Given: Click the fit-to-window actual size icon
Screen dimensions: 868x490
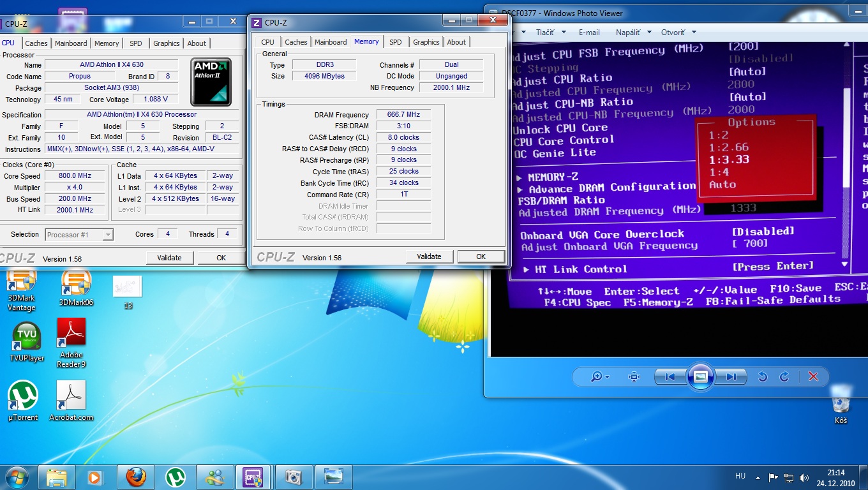Looking at the screenshot, I should coord(634,376).
